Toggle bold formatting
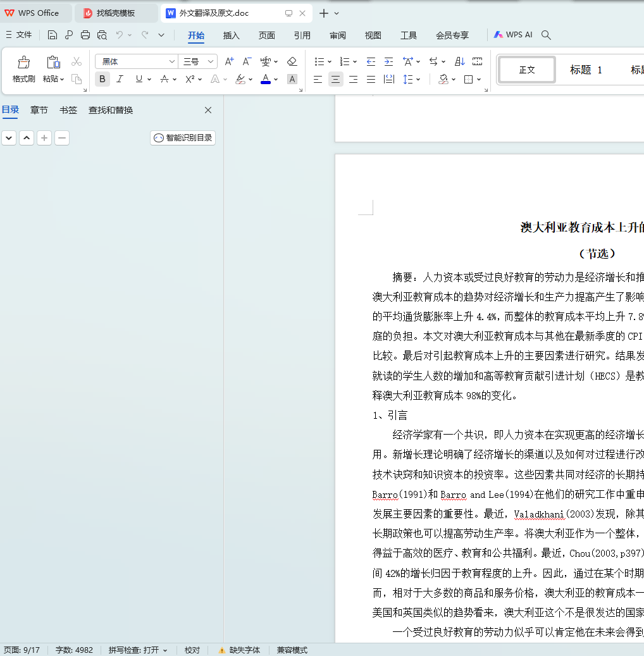This screenshot has width=644, height=656. point(102,79)
